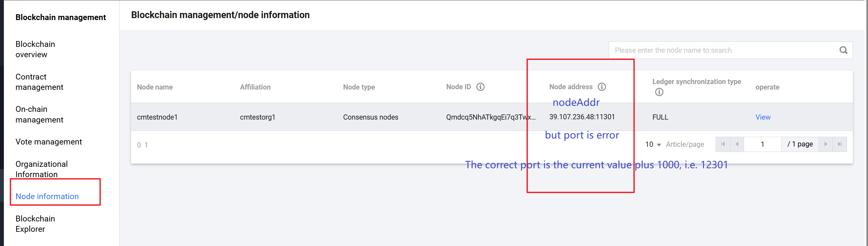
Task: Jump to the last page
Action: tap(840, 144)
